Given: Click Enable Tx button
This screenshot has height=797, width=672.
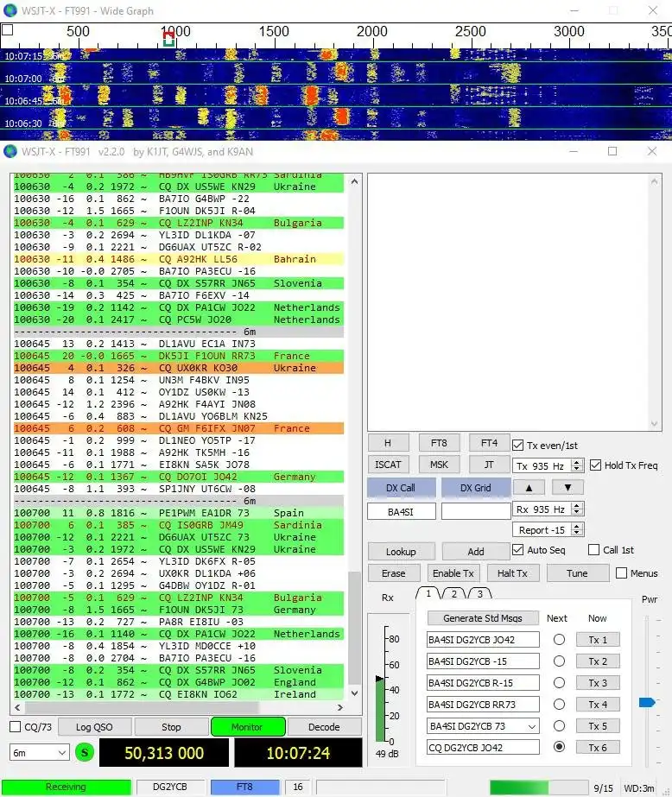Looking at the screenshot, I should click(453, 573).
